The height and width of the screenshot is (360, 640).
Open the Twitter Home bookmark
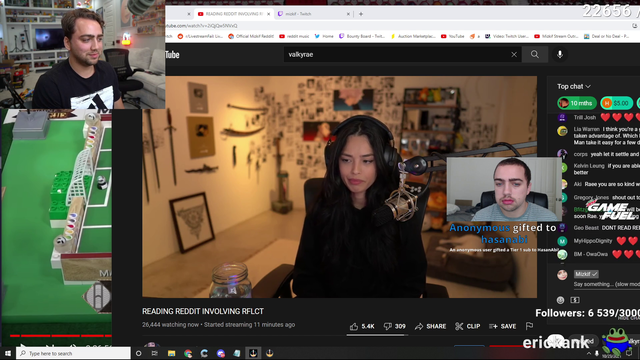(x=324, y=36)
